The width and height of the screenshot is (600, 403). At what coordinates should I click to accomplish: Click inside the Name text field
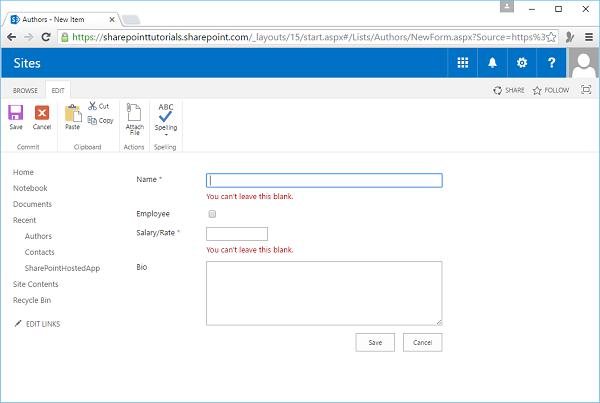323,181
